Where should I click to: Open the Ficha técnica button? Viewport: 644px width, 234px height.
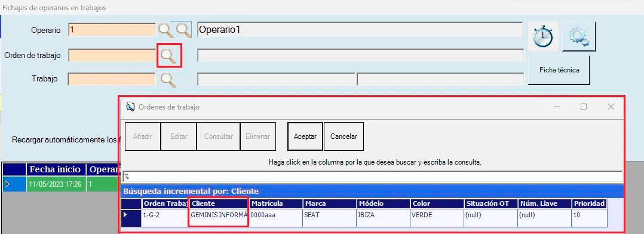559,70
